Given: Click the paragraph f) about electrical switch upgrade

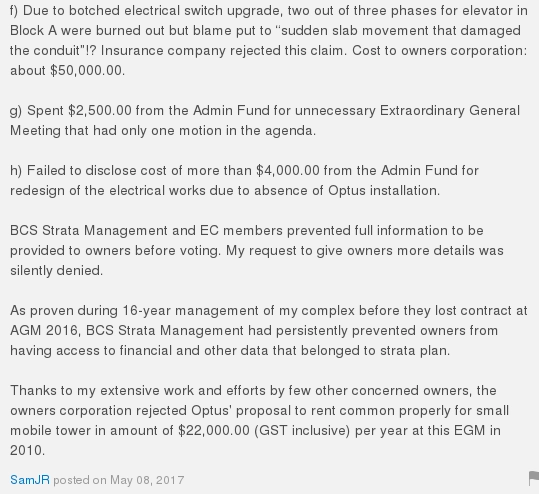Looking at the screenshot, I should 269,41.
